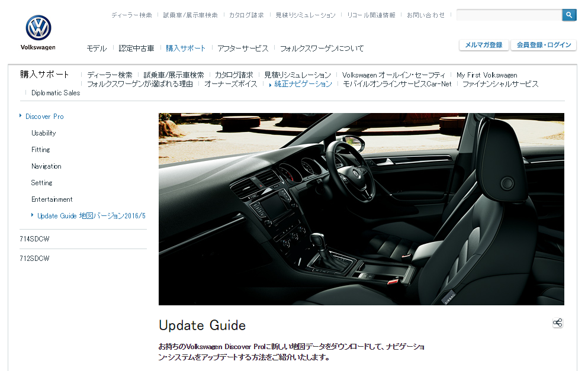Viewport: 588px width, 371px height.
Task: Open the 認定中古車 main menu
Action: point(137,49)
